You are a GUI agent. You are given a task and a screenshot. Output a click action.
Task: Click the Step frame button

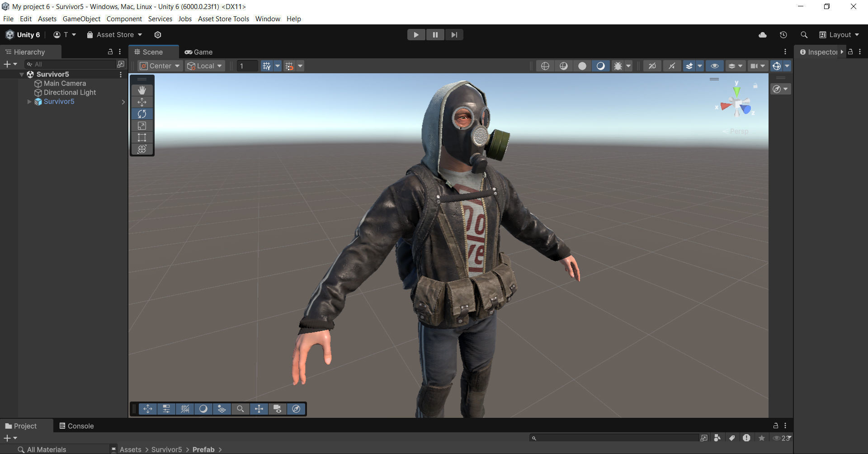[454, 35]
